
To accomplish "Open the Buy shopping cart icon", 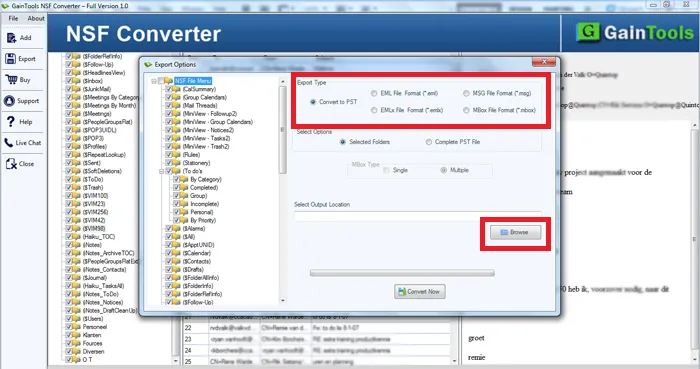I will [x=11, y=79].
